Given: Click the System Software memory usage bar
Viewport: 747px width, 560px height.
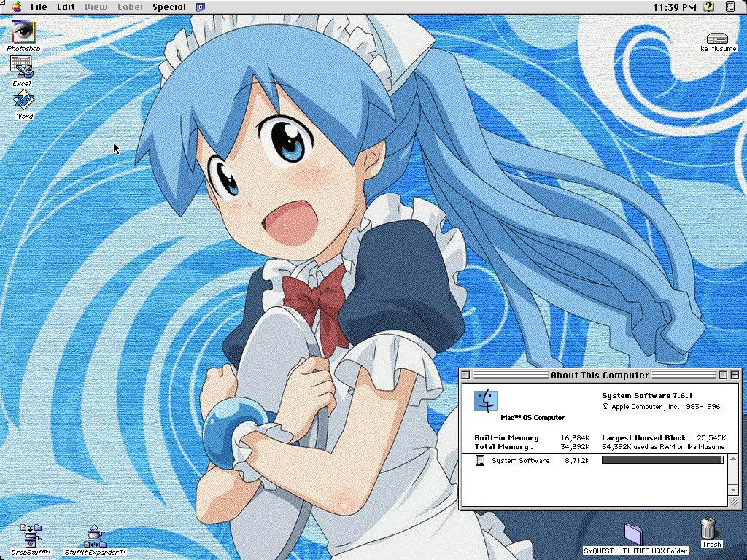Looking at the screenshot, I should tap(662, 460).
